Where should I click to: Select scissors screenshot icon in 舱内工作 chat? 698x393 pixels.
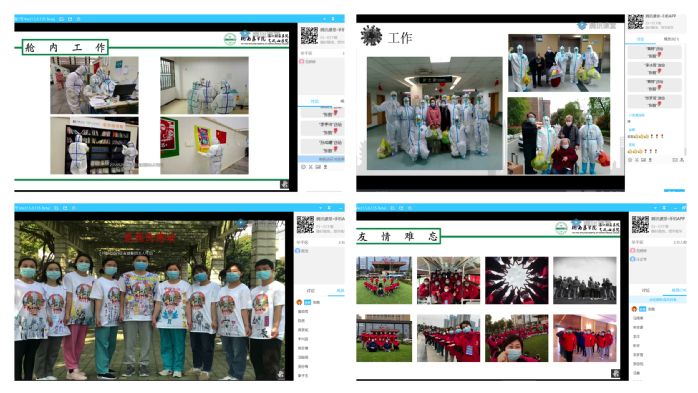pos(311,167)
